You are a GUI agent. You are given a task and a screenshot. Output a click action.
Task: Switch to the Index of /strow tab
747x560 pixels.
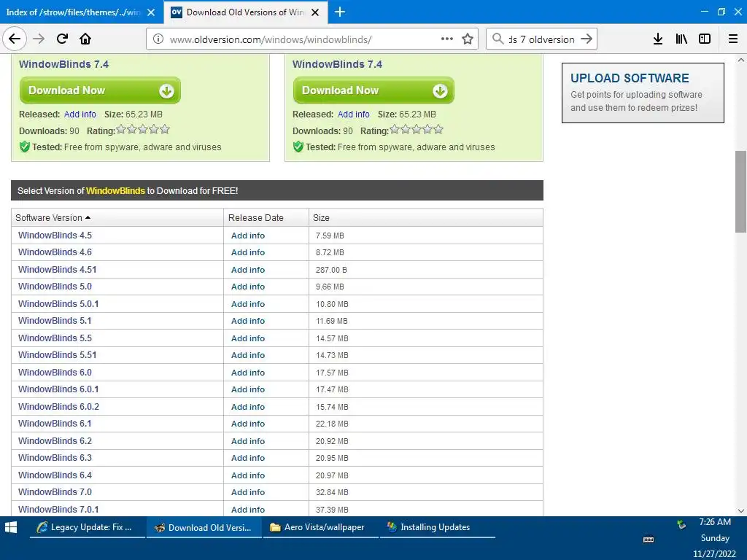pos(74,12)
